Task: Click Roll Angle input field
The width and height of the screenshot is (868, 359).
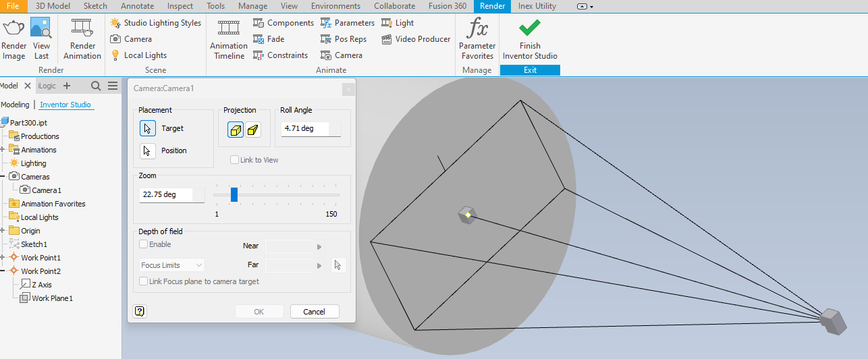Action: coord(305,128)
